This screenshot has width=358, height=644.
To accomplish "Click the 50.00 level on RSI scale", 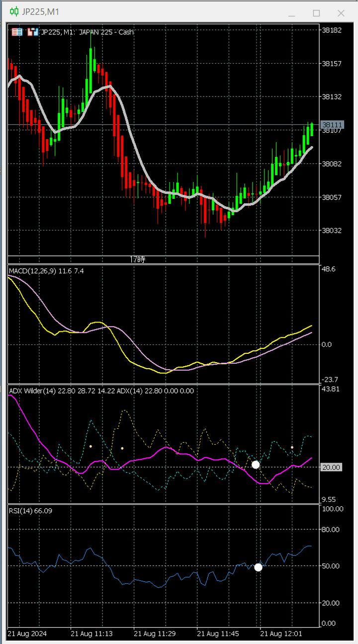I will 331,566.
